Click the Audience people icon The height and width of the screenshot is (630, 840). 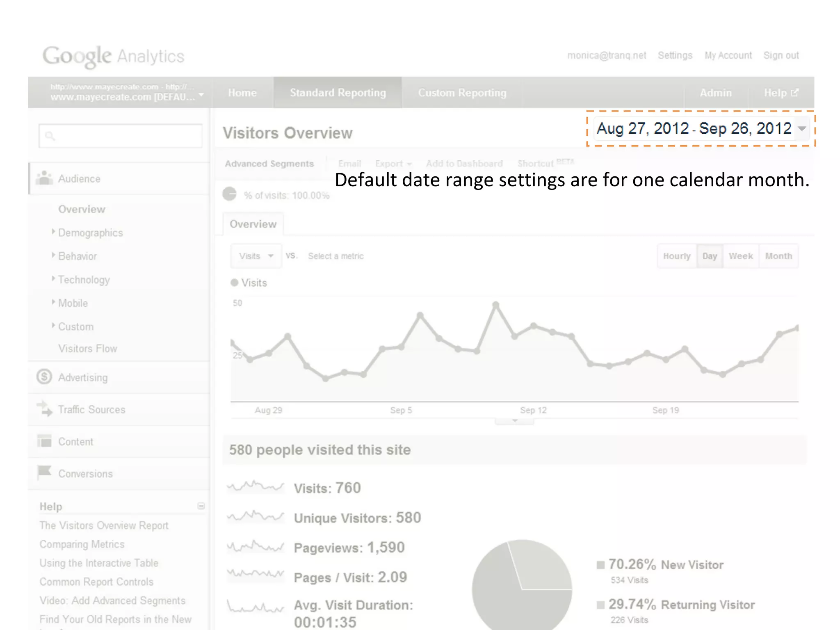point(44,178)
